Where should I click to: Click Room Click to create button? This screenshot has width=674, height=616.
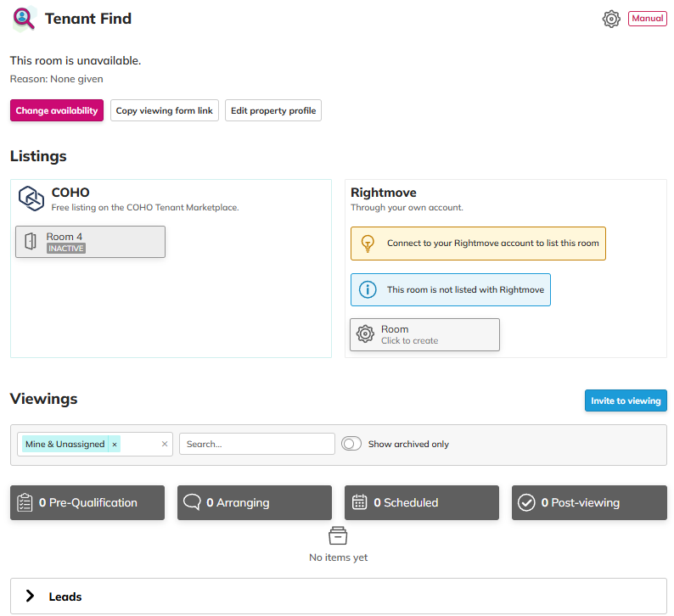(x=424, y=334)
